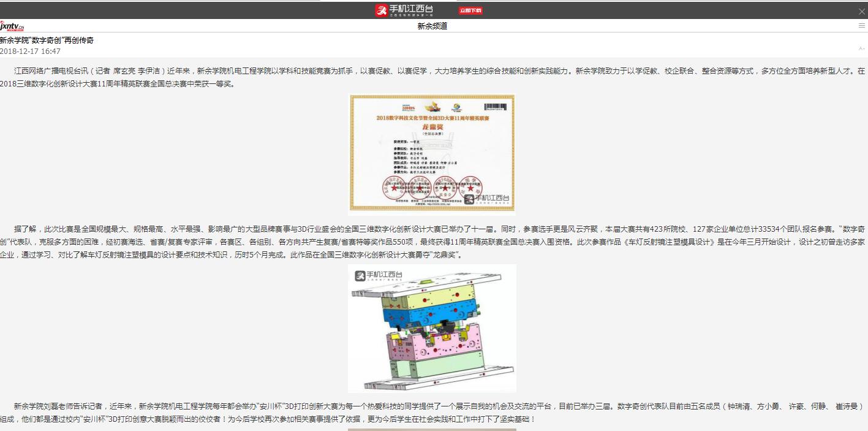This screenshot has width=868, height=431.
Task: Click the 手机江西台 logo in the top banner
Action: tap(404, 10)
